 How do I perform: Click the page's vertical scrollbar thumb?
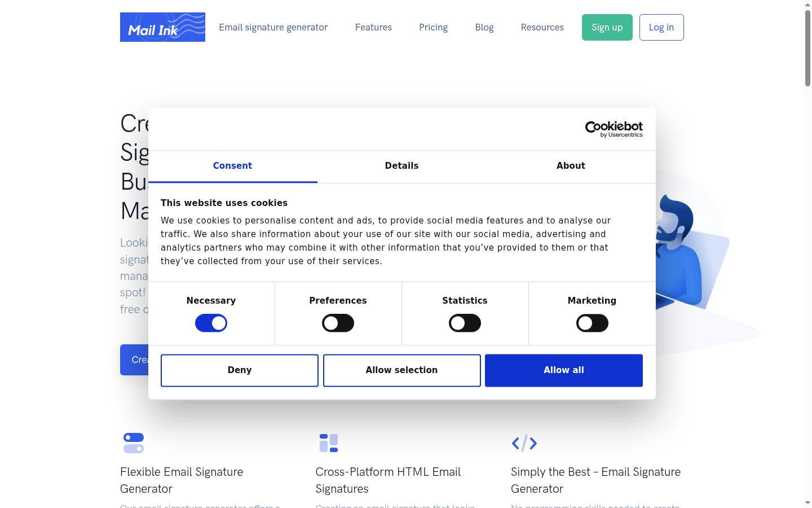click(807, 48)
